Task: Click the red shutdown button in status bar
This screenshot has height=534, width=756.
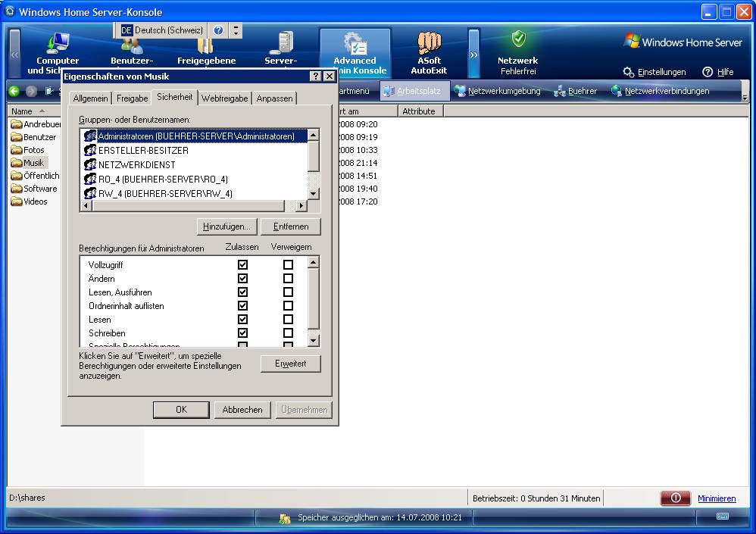Action: pos(675,498)
